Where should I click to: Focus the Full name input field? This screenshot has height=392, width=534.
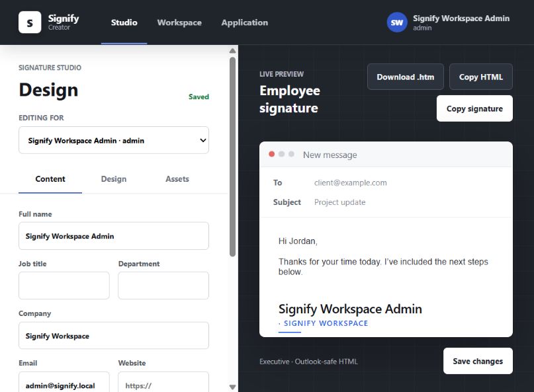(x=114, y=236)
